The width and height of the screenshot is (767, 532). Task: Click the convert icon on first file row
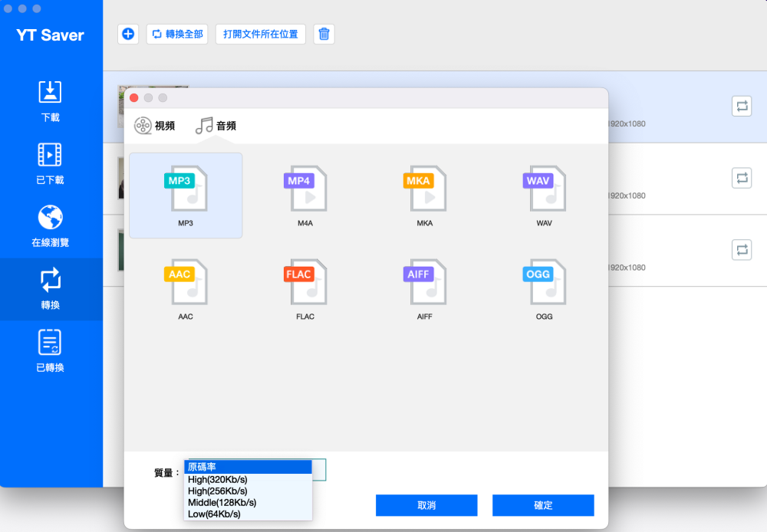pos(742,107)
